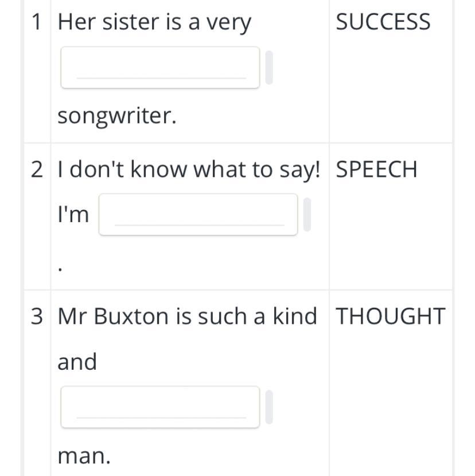Click the word "songwriter."
This screenshot has width=475, height=476.
point(117,116)
